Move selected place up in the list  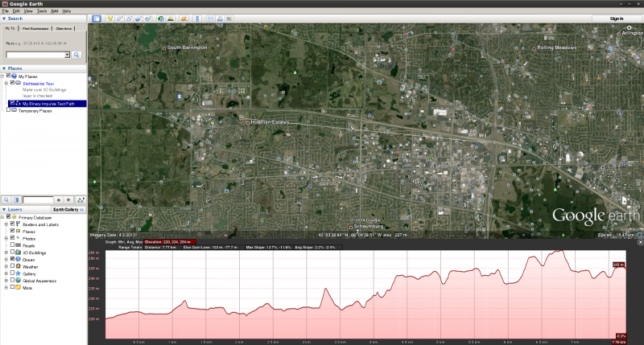pyautogui.click(x=59, y=199)
